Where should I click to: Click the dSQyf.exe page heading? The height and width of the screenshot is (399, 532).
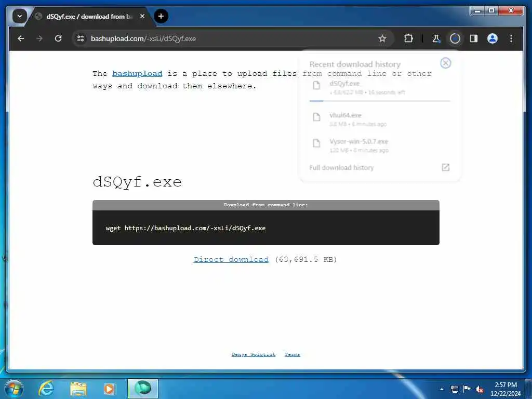pos(137,182)
